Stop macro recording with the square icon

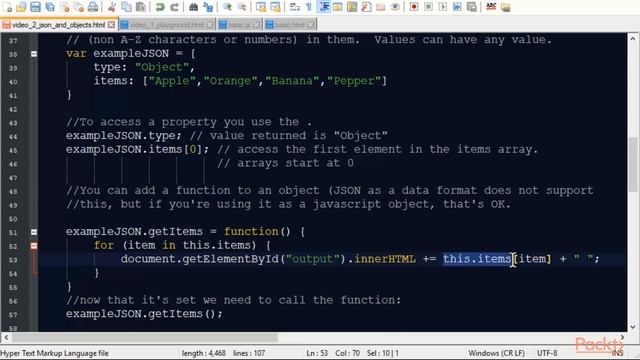pos(428,7)
